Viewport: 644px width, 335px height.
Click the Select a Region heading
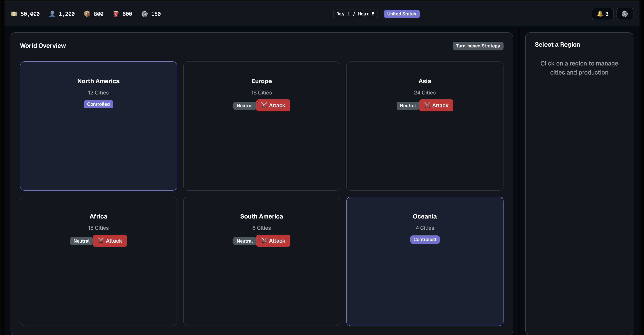557,44
